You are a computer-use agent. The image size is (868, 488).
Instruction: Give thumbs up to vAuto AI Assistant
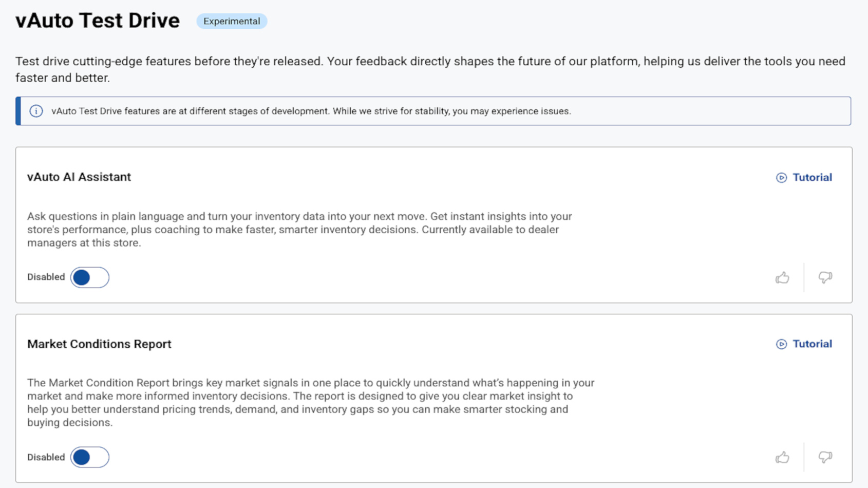point(782,277)
